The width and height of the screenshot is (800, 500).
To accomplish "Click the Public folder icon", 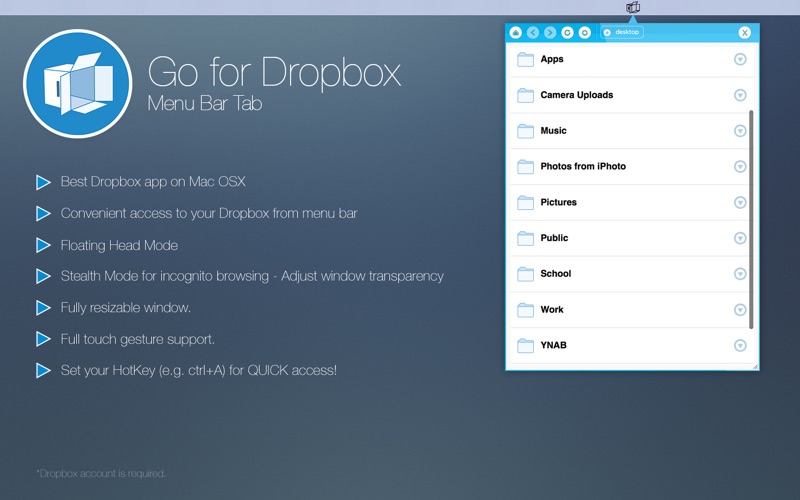I will point(526,238).
